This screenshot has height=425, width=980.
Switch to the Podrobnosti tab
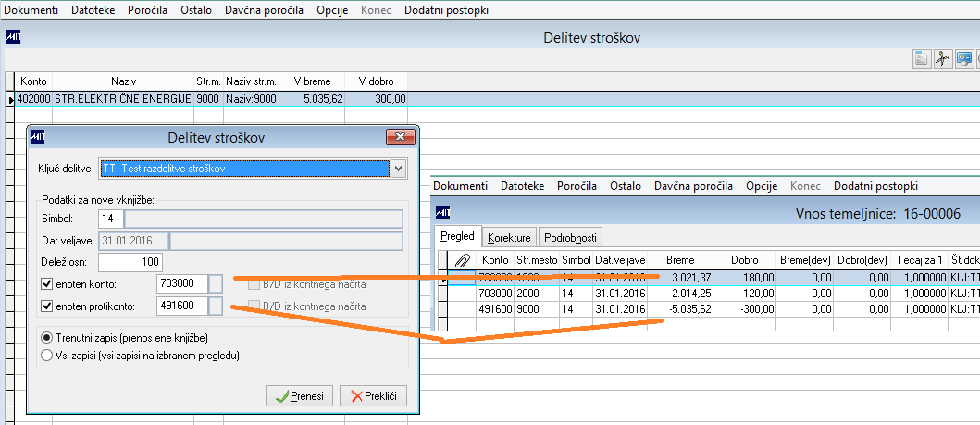[x=570, y=237]
